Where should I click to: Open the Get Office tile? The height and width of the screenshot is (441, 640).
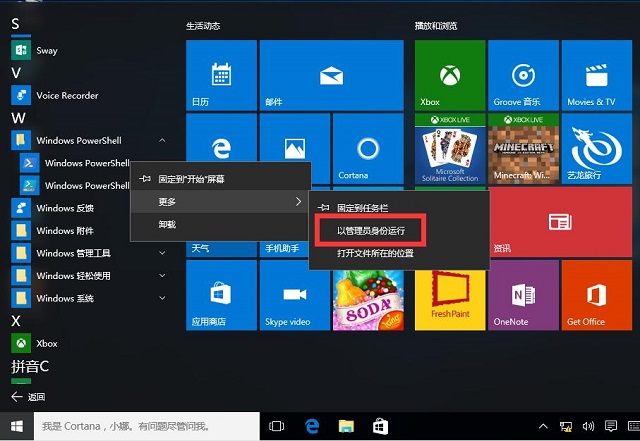coord(597,295)
